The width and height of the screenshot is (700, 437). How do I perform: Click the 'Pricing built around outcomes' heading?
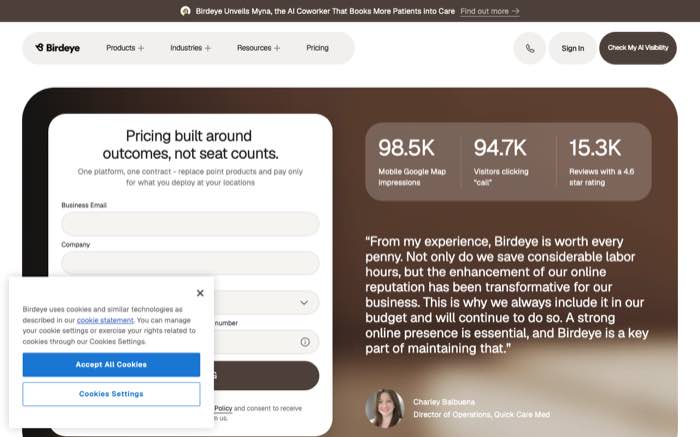[190, 144]
